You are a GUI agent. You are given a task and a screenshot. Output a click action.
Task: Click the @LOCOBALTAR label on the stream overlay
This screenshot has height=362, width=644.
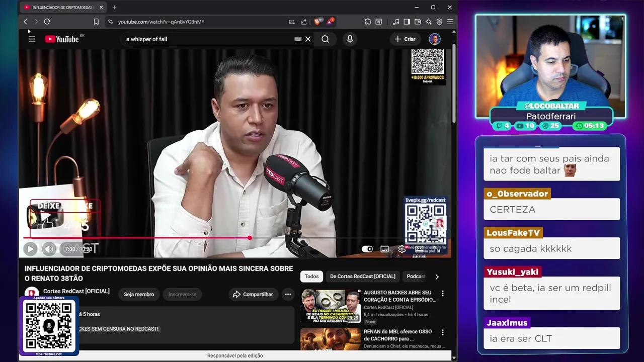click(x=551, y=106)
